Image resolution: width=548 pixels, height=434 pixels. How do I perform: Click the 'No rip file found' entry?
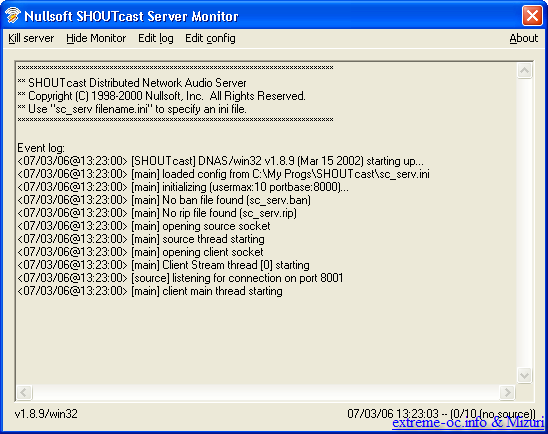coord(157,213)
